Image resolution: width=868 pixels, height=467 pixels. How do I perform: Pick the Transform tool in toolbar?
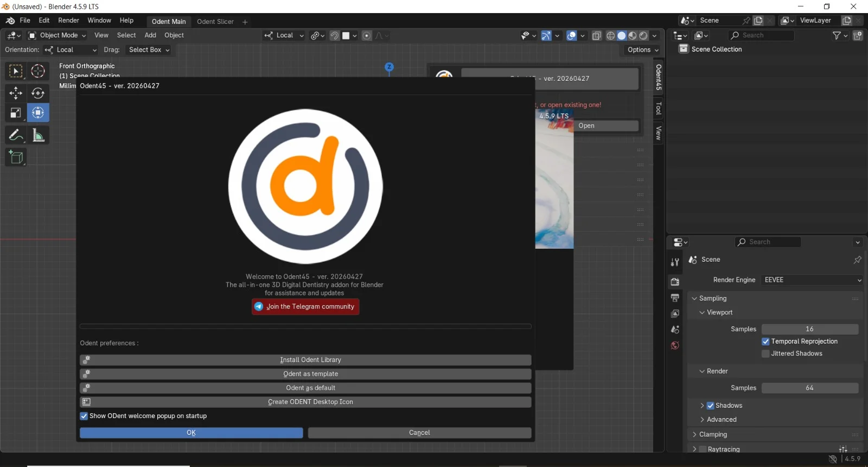point(38,113)
